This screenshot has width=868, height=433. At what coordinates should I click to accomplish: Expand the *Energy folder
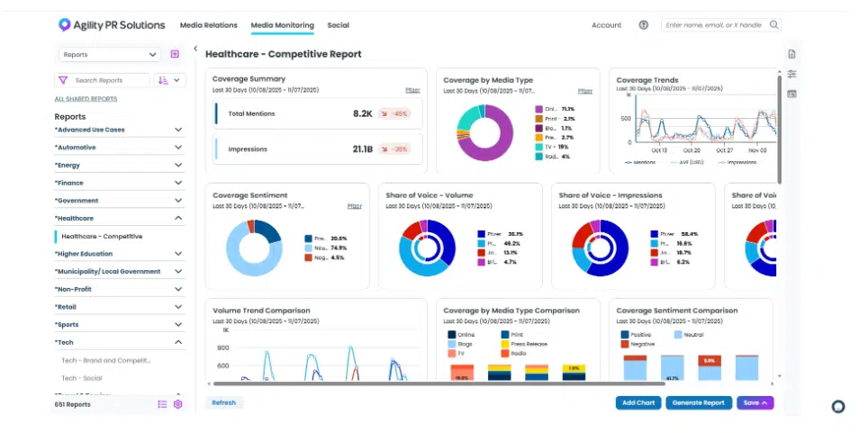coord(178,165)
